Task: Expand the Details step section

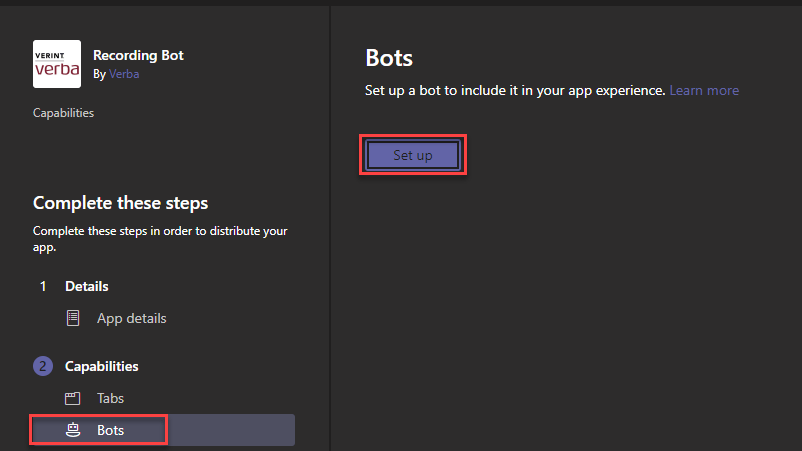Action: pos(87,287)
